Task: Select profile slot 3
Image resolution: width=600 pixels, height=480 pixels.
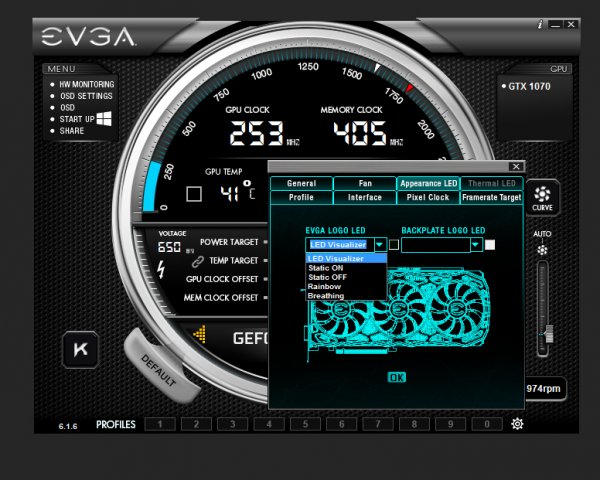Action: click(233, 424)
